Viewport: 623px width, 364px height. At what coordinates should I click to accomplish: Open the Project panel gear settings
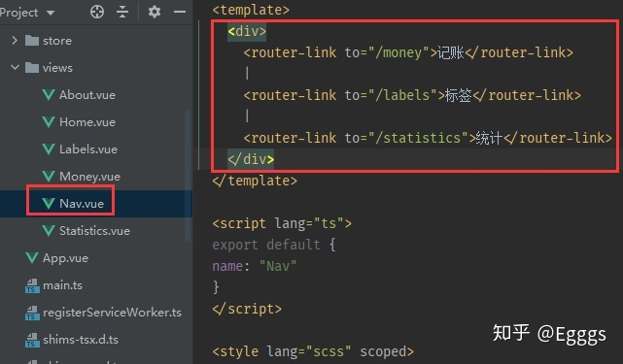[155, 12]
